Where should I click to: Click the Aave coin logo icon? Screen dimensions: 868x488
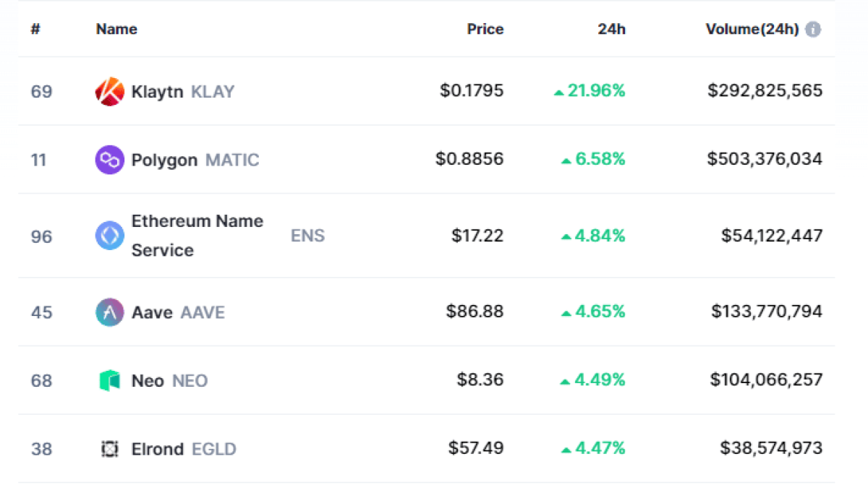click(x=110, y=312)
